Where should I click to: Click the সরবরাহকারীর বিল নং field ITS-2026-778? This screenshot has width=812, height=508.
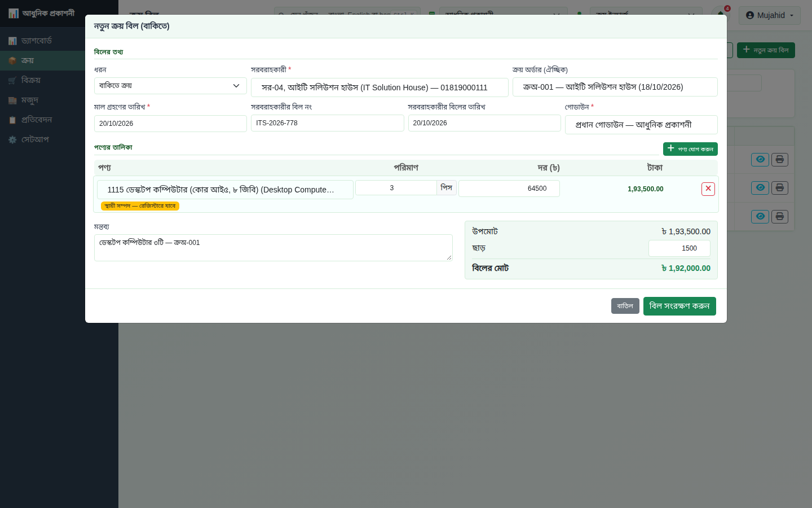coord(327,123)
